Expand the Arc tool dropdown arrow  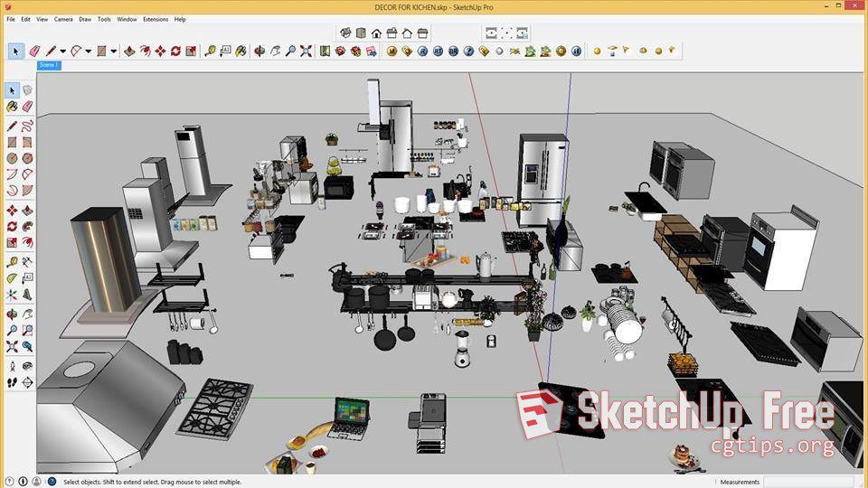point(89,52)
